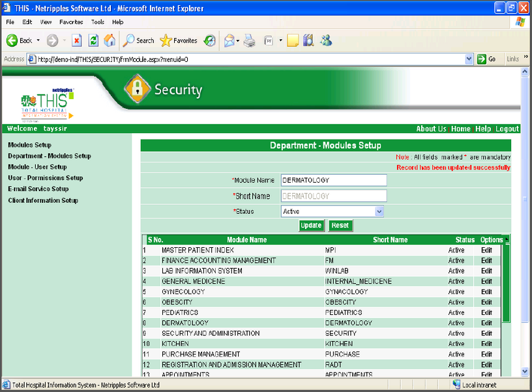The width and height of the screenshot is (532, 392).
Task: Open Department - Modules Setup sidebar link
Action: coord(50,156)
